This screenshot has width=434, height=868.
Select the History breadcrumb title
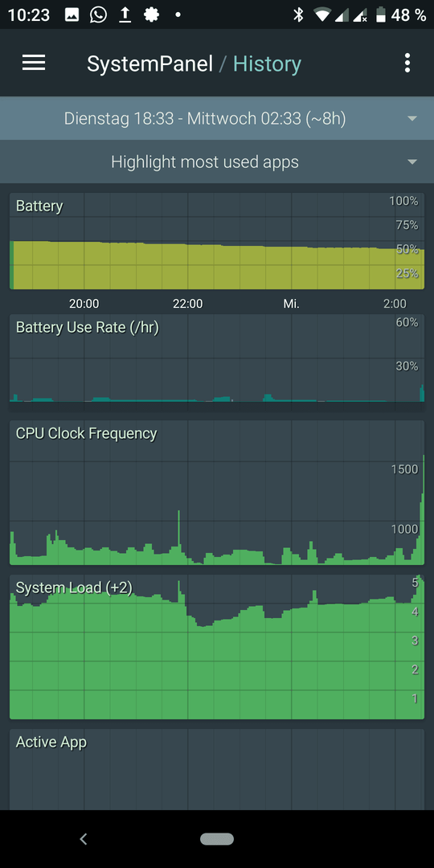pyautogui.click(x=267, y=63)
